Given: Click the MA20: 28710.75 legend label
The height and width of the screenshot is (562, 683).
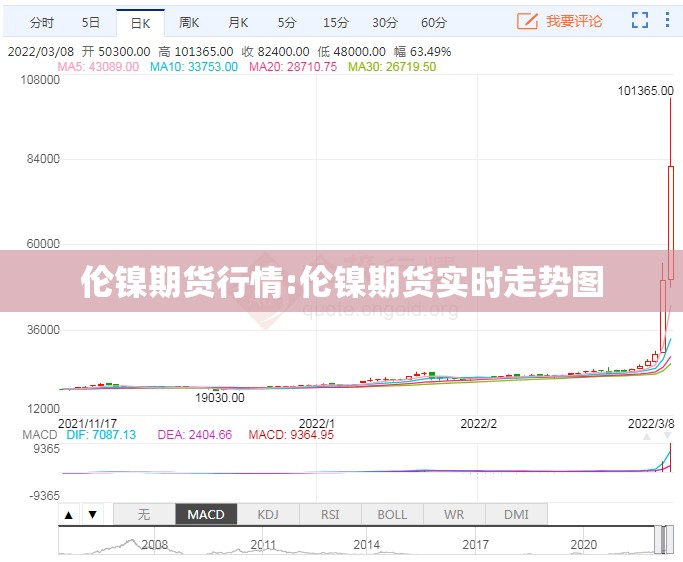Looking at the screenshot, I should click(x=293, y=67).
